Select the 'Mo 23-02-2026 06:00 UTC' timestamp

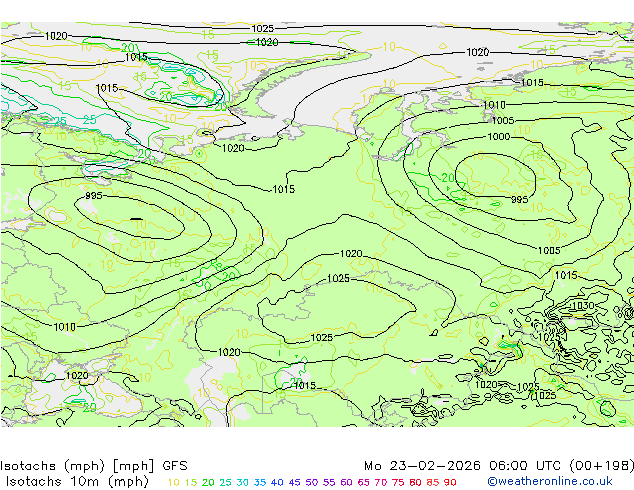(x=463, y=466)
